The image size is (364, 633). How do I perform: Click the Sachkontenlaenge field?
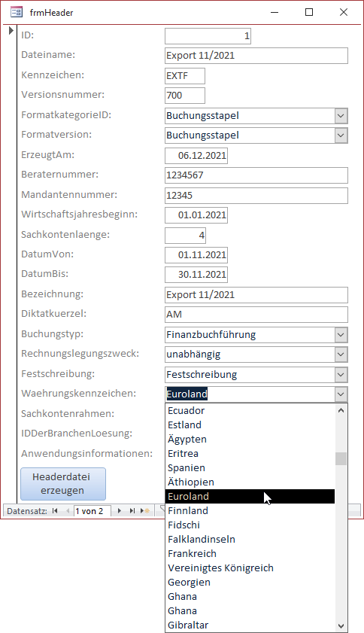click(x=185, y=236)
